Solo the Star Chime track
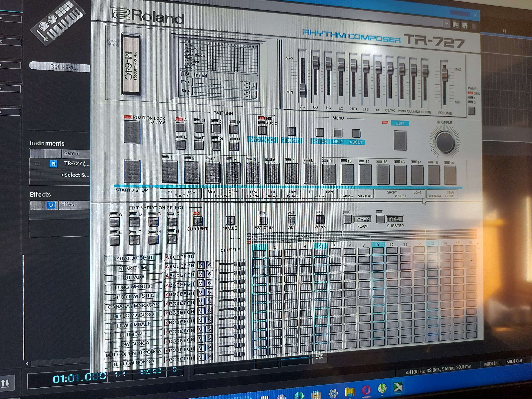This screenshot has width=532, height=399. click(210, 265)
